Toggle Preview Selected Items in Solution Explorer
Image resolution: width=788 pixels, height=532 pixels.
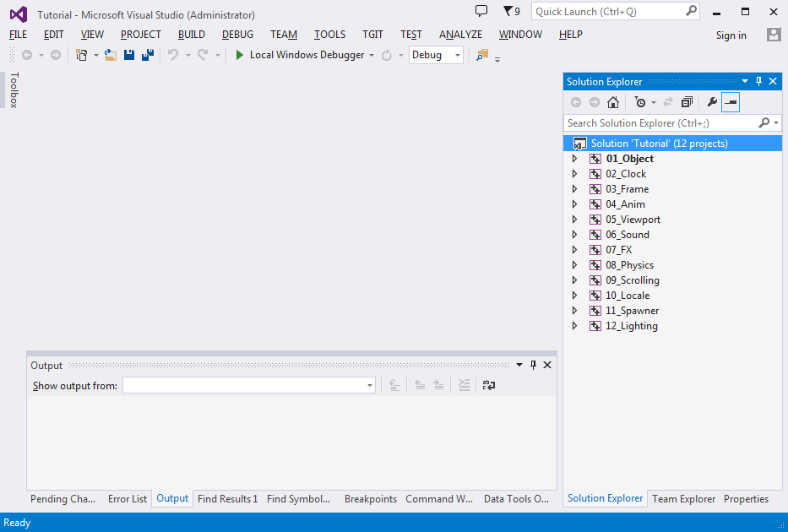click(731, 102)
